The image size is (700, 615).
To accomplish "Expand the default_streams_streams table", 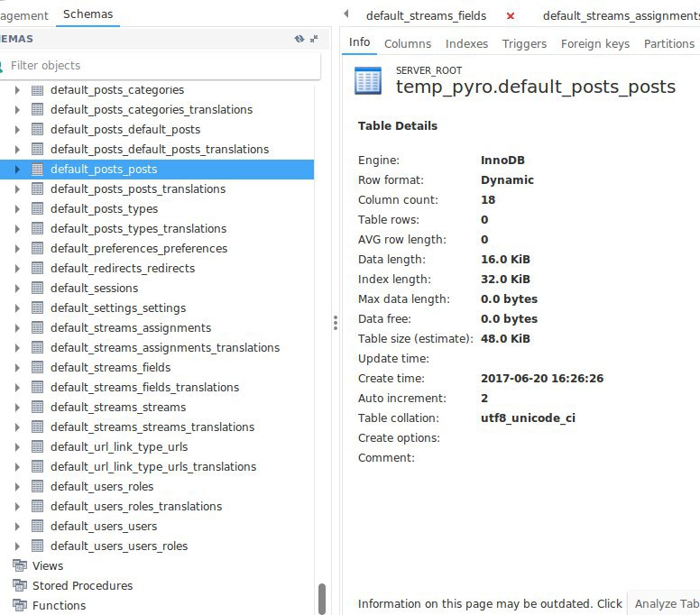I will [x=17, y=408].
